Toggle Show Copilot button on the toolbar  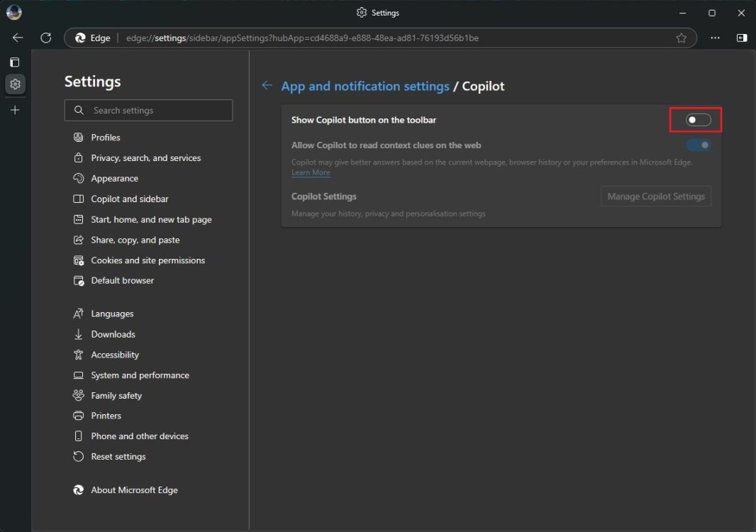[696, 119]
